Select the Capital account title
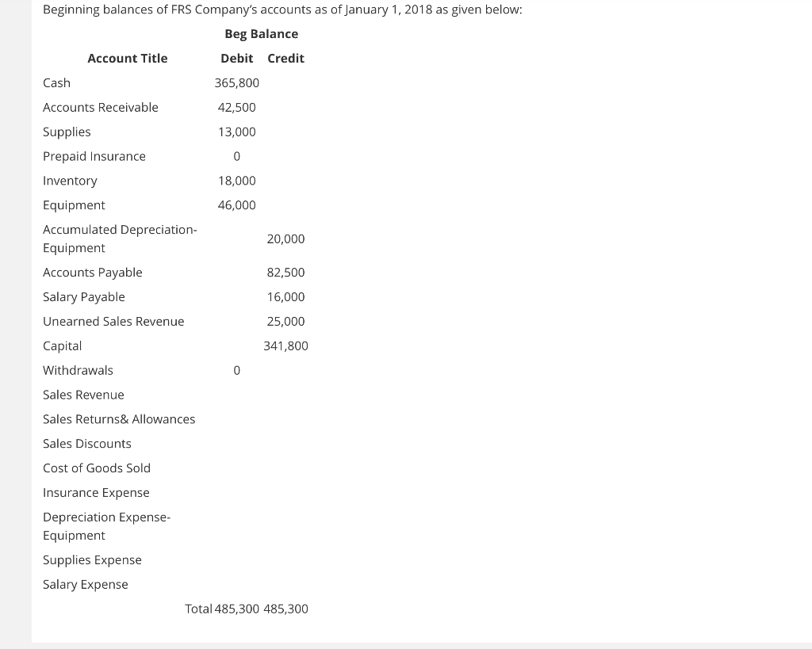 [62, 345]
